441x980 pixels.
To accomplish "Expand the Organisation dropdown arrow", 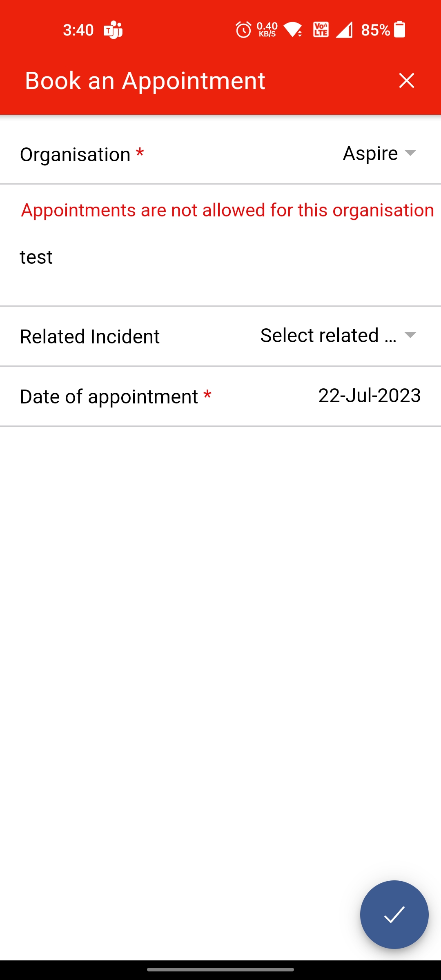I will pyautogui.click(x=410, y=153).
